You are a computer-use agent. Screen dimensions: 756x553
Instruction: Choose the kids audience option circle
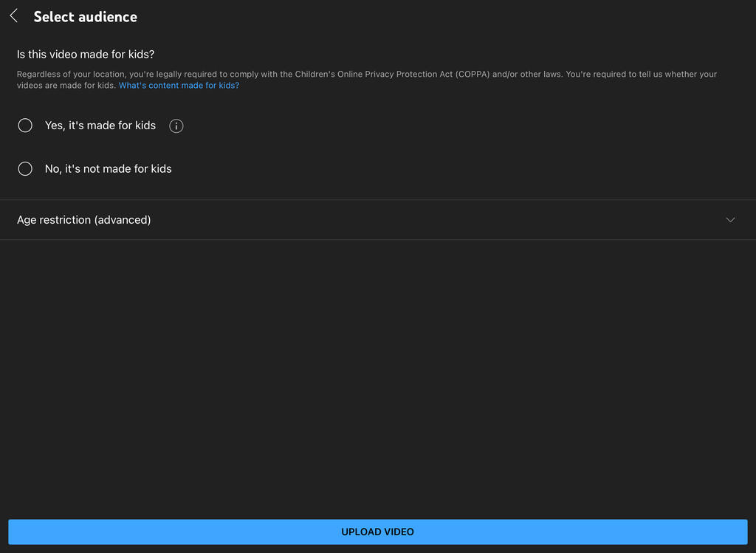pyautogui.click(x=25, y=126)
